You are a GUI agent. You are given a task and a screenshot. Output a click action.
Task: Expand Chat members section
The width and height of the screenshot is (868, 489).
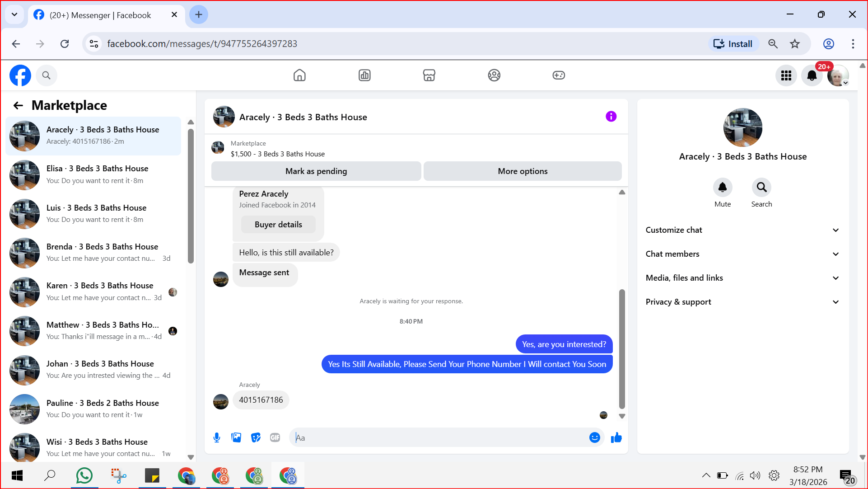pos(742,254)
